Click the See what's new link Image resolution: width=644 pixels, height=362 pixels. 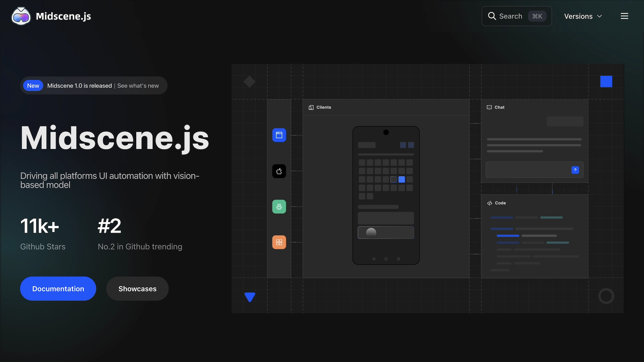click(x=138, y=86)
